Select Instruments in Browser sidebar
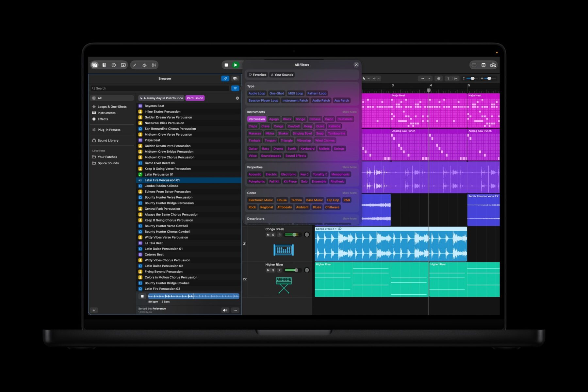 [106, 113]
